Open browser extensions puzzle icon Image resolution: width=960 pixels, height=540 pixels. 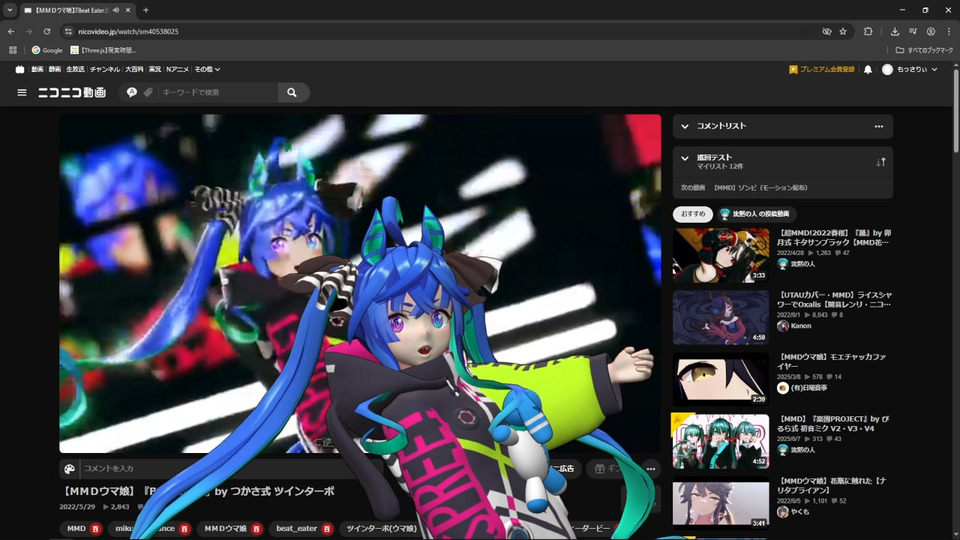click(868, 31)
